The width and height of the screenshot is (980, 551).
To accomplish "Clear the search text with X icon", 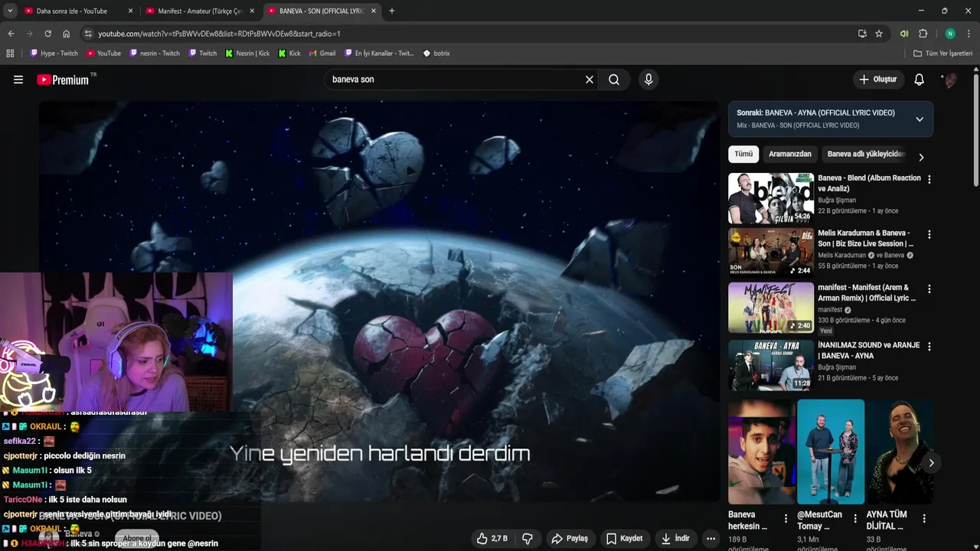I will pyautogui.click(x=590, y=80).
